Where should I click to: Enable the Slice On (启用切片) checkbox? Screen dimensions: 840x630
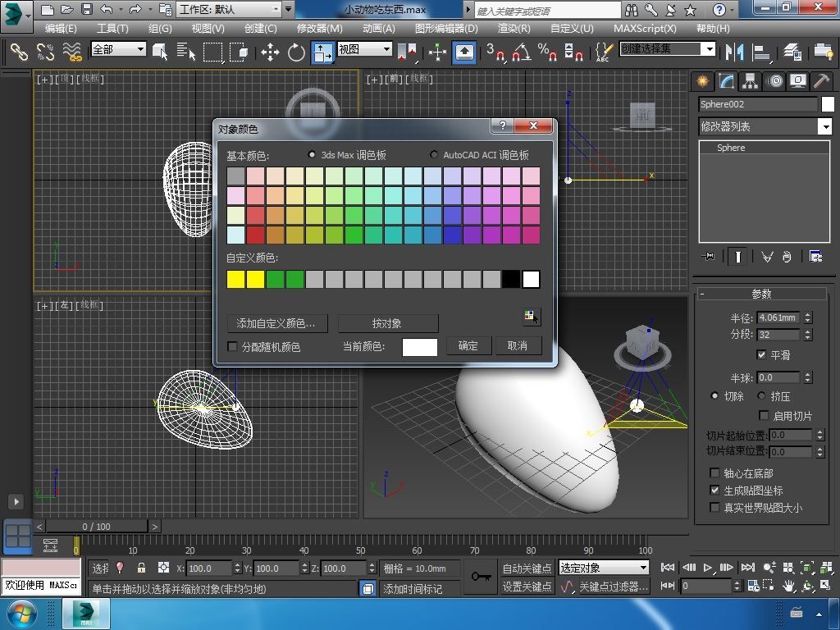pos(764,415)
